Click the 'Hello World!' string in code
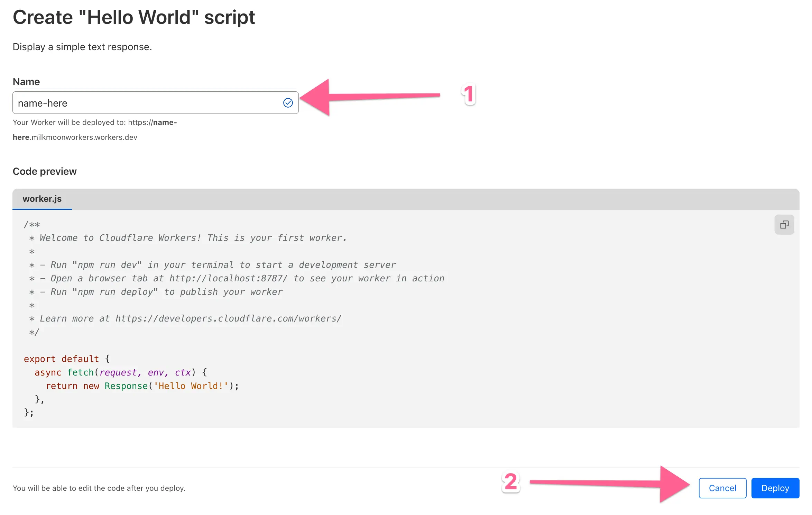Viewport: 812px width, 515px height. coord(191,386)
